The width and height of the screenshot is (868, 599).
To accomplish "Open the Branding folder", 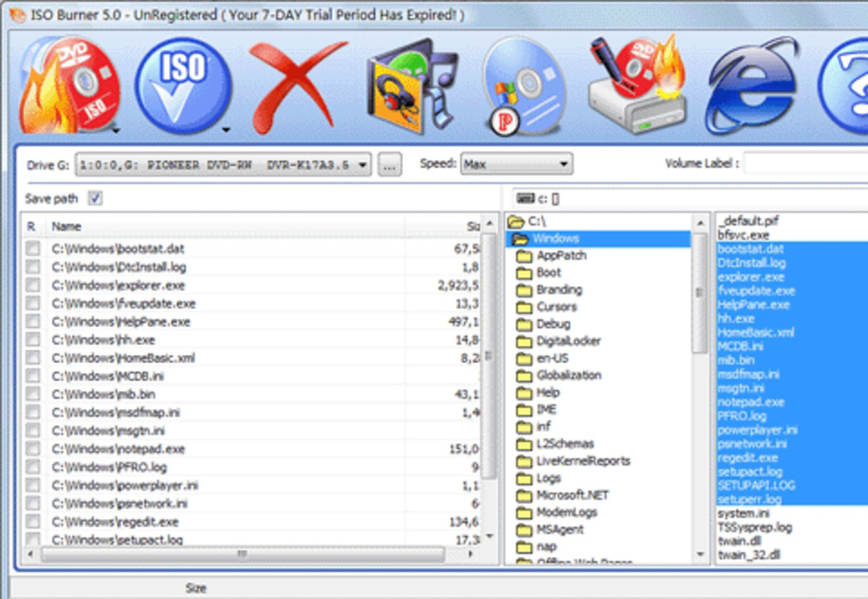I will 549,290.
